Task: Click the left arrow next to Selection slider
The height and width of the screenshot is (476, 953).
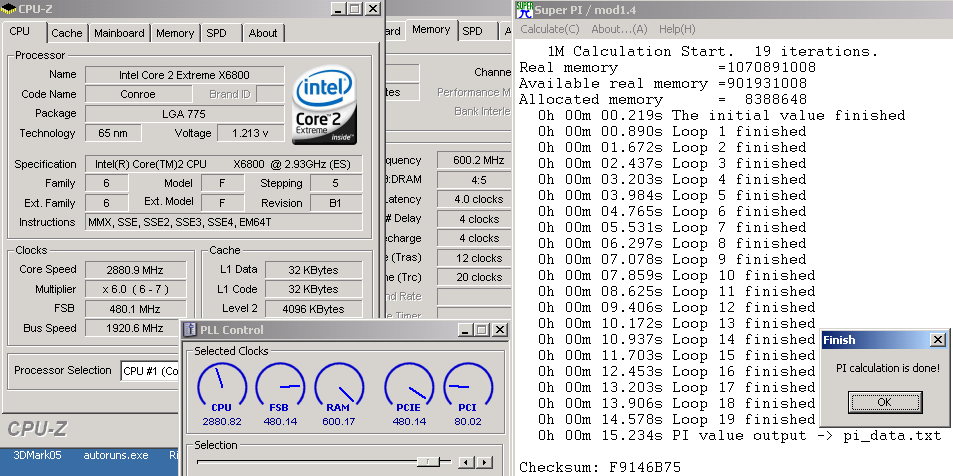Action: (x=466, y=463)
